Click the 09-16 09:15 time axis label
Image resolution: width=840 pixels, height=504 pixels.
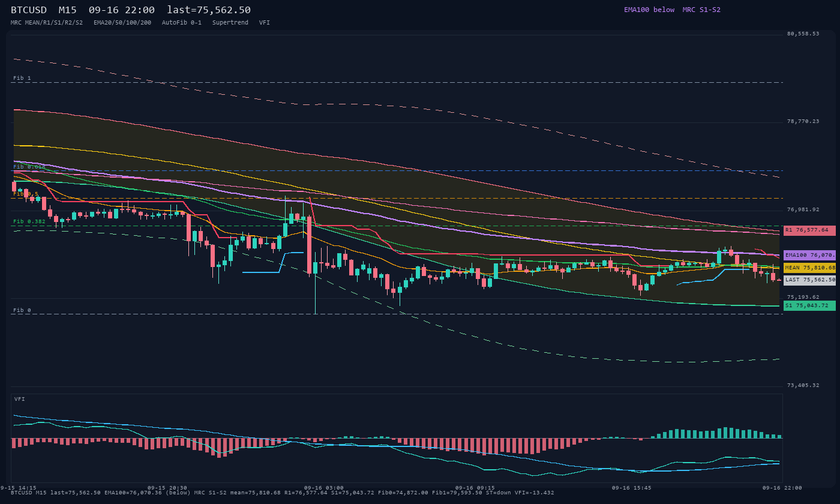pos(475,488)
